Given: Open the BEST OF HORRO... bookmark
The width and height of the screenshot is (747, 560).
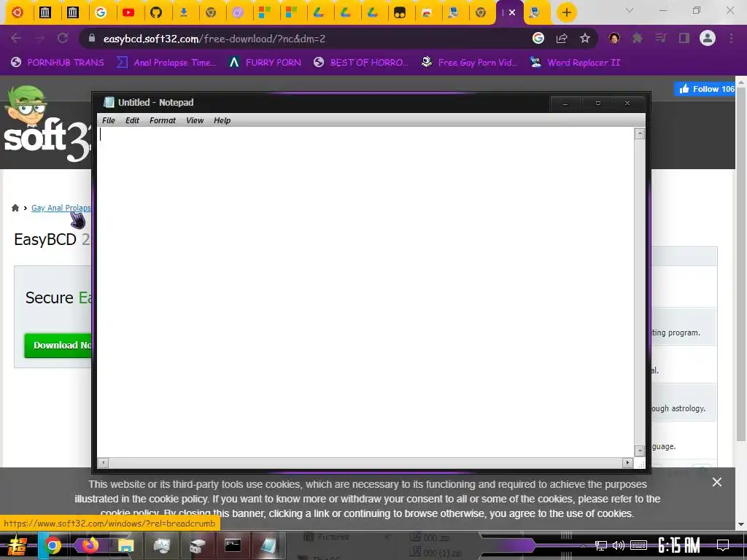Looking at the screenshot, I should [361, 63].
